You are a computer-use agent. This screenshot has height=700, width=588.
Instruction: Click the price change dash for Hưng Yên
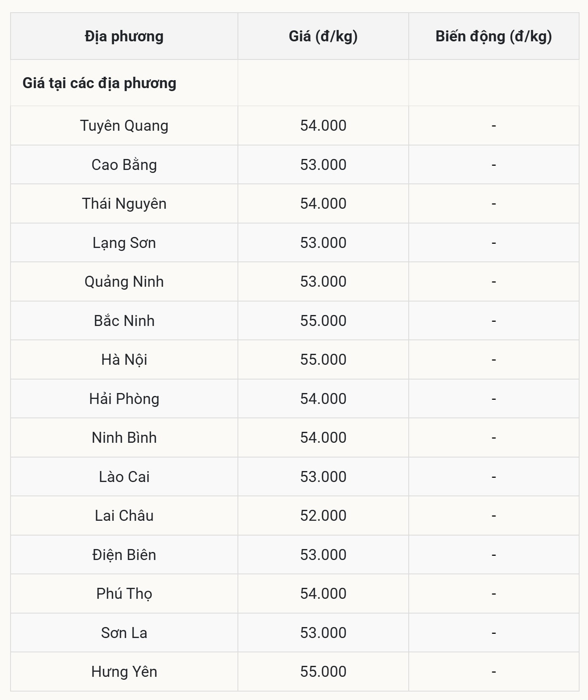click(x=494, y=672)
